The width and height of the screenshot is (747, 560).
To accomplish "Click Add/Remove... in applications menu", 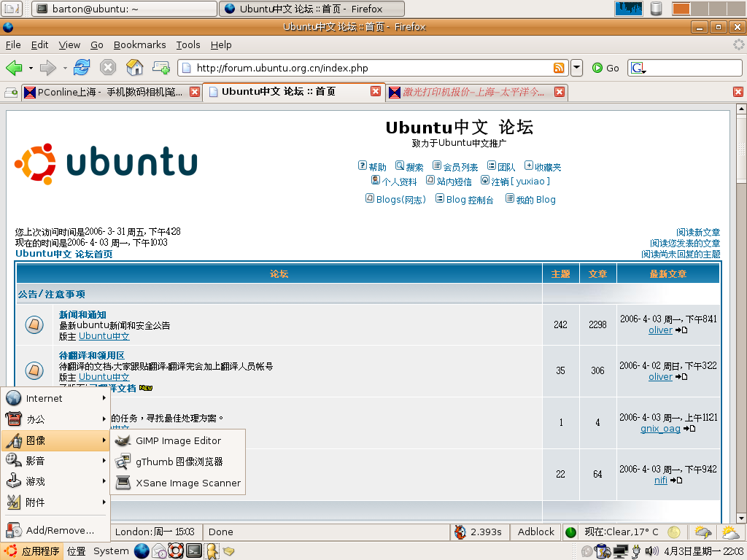I will (x=55, y=530).
